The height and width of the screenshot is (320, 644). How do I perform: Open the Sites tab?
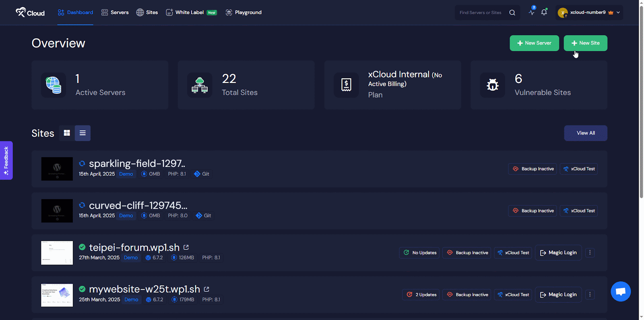point(147,12)
